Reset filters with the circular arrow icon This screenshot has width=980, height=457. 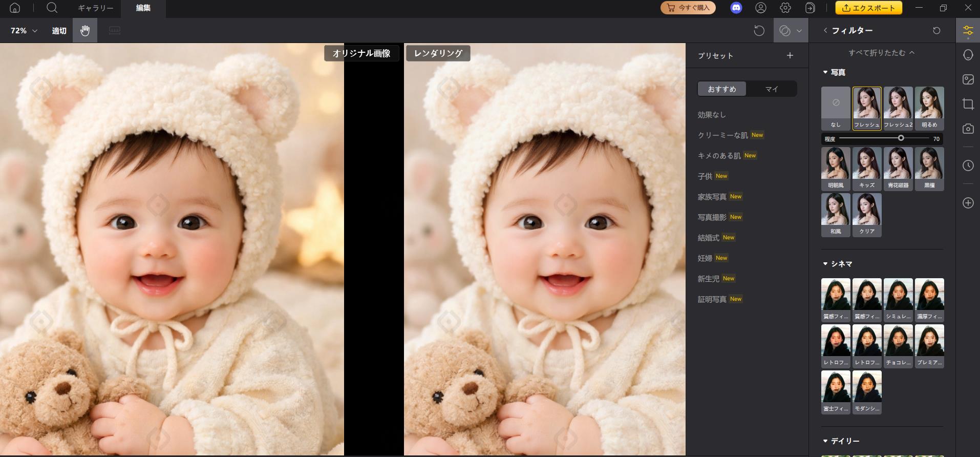click(936, 31)
